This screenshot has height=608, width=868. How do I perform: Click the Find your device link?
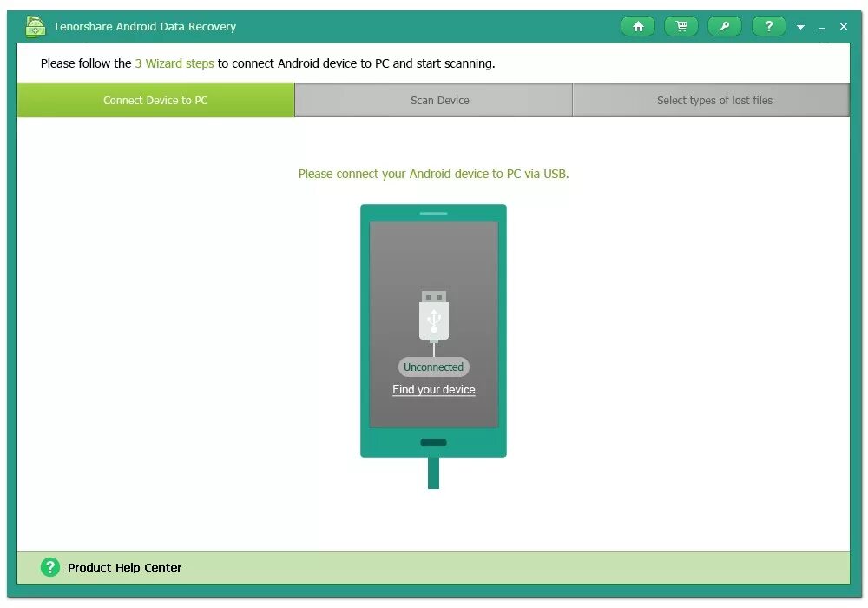click(x=433, y=390)
